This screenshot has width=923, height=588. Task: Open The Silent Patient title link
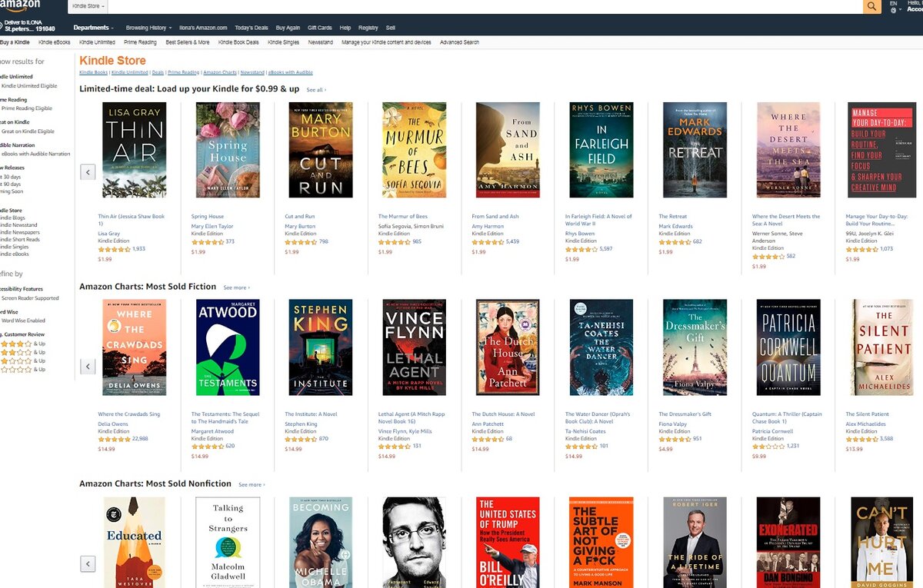pos(867,414)
